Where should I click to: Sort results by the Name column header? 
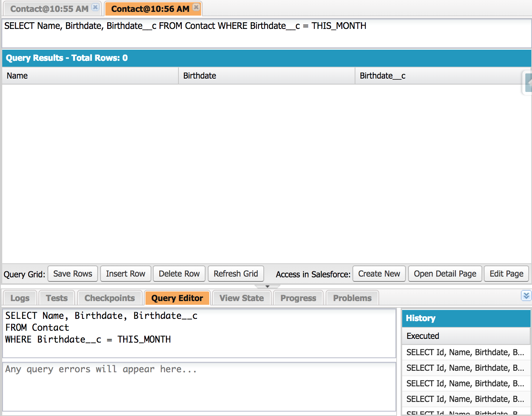pyautogui.click(x=90, y=76)
